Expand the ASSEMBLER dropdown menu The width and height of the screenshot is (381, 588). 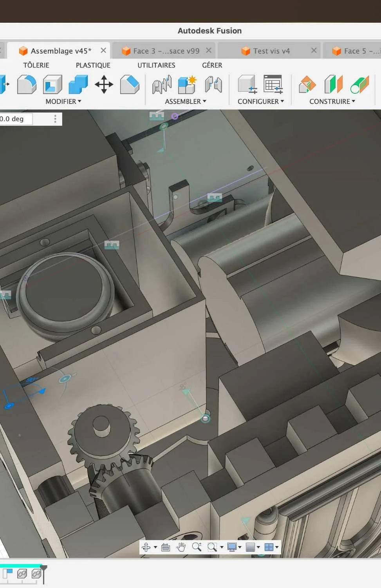pos(186,102)
